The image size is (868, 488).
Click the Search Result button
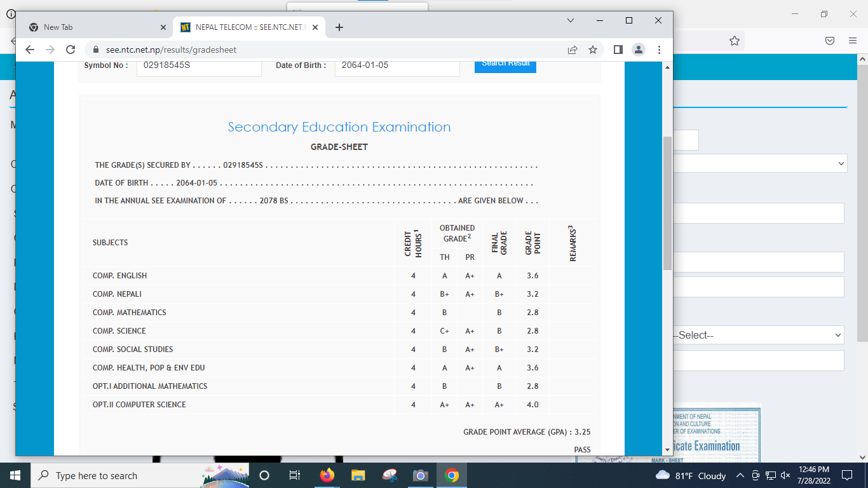505,64
